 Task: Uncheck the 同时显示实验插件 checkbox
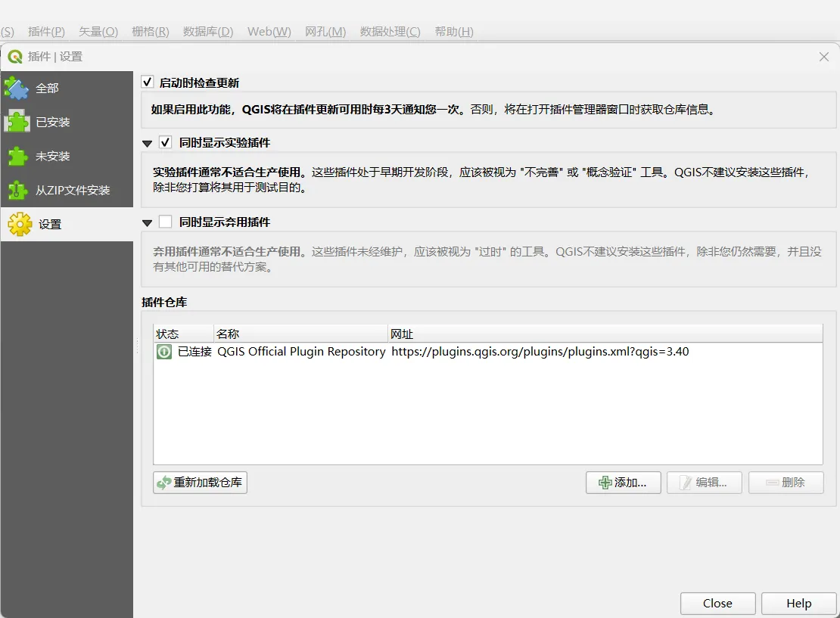166,142
